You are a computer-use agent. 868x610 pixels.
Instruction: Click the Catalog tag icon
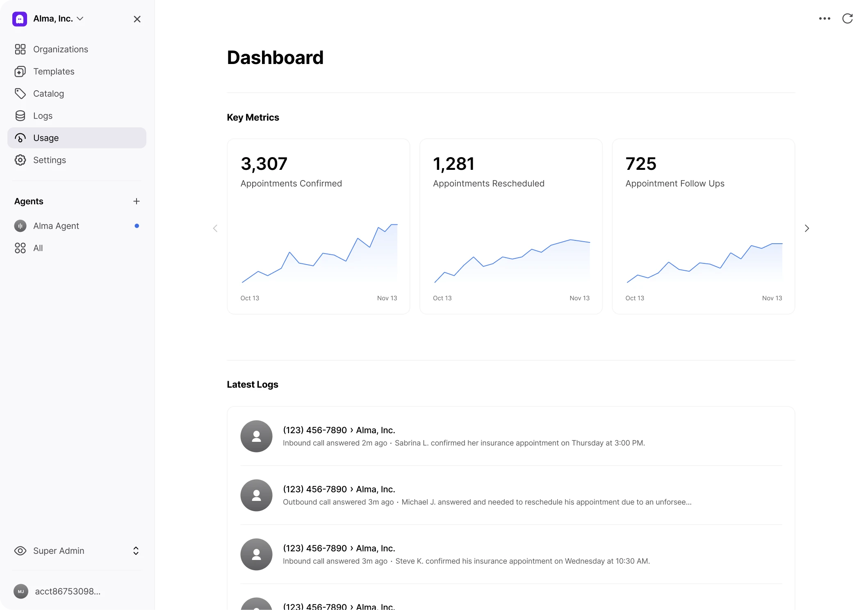pyautogui.click(x=20, y=94)
